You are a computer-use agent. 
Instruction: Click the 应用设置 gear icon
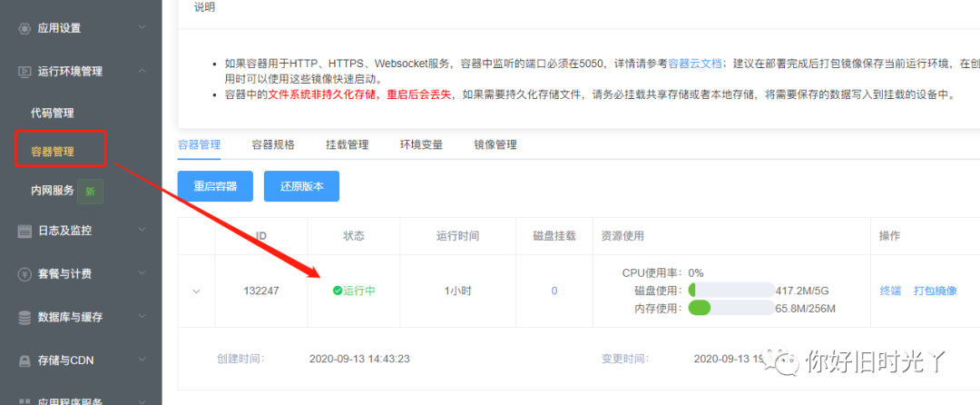coord(24,28)
